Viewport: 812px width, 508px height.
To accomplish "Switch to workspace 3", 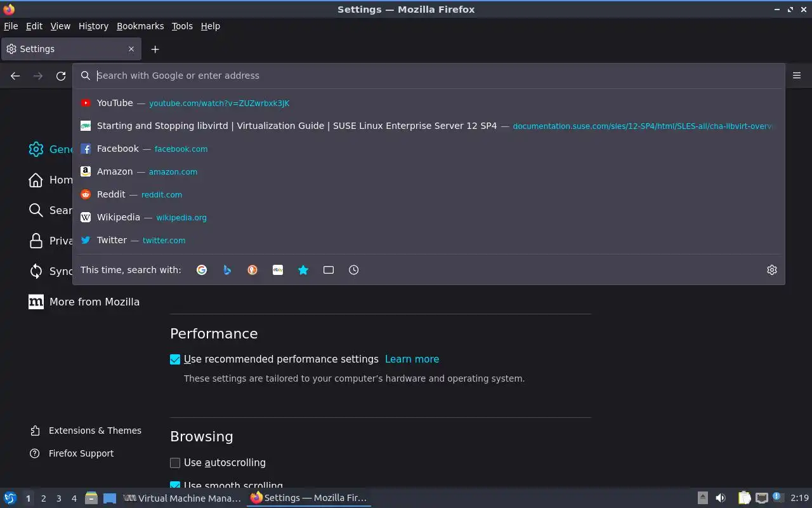I will pyautogui.click(x=58, y=498).
